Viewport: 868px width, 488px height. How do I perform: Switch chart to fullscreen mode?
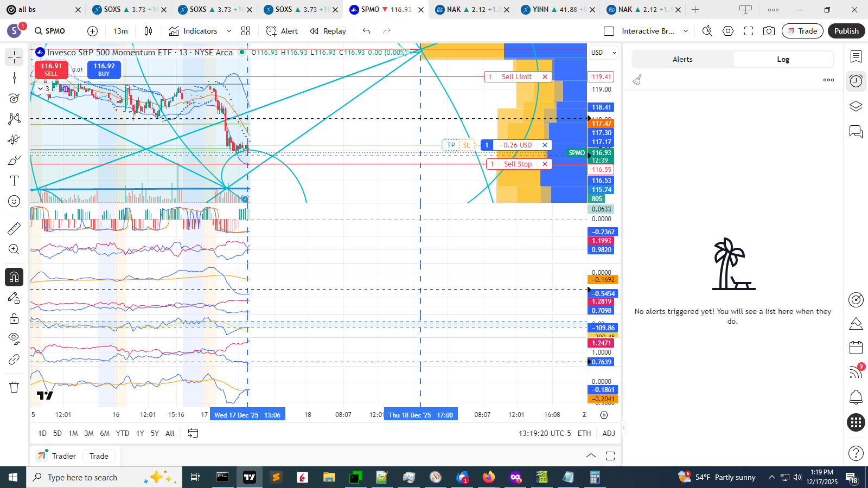coord(749,31)
